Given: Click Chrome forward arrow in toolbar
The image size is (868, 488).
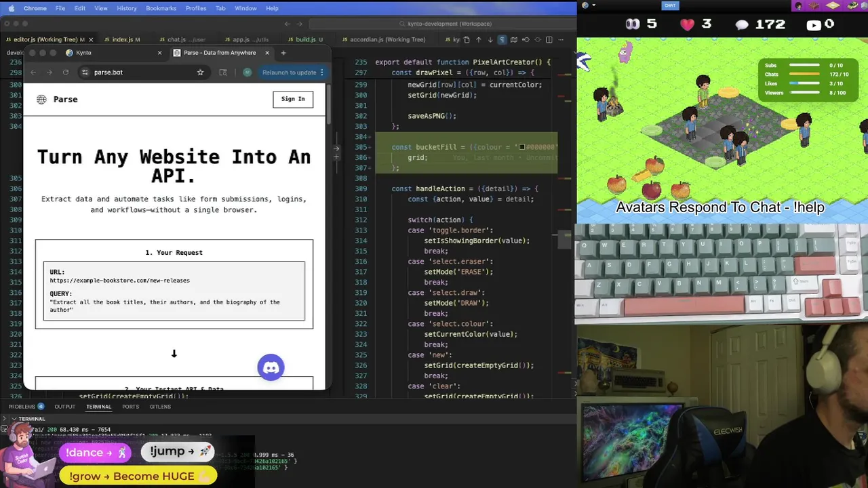Looking at the screenshot, I should click(x=50, y=73).
